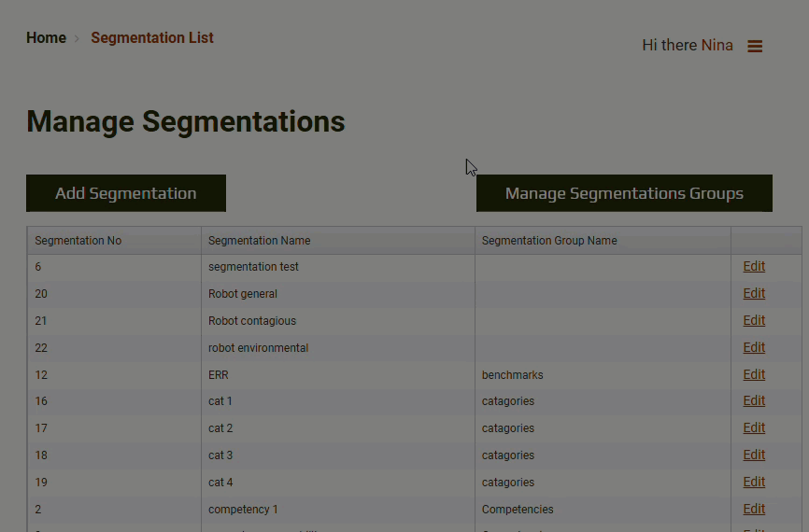Open the hamburger menu icon

[755, 47]
